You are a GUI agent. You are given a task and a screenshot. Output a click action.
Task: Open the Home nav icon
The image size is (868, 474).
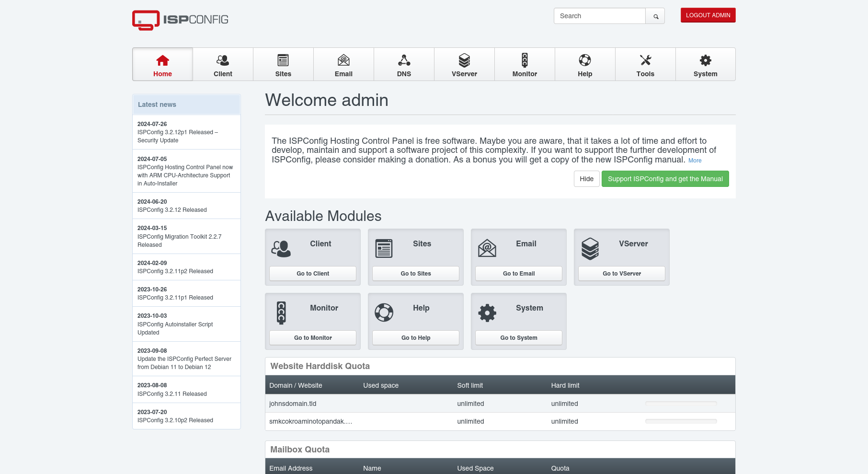162,60
